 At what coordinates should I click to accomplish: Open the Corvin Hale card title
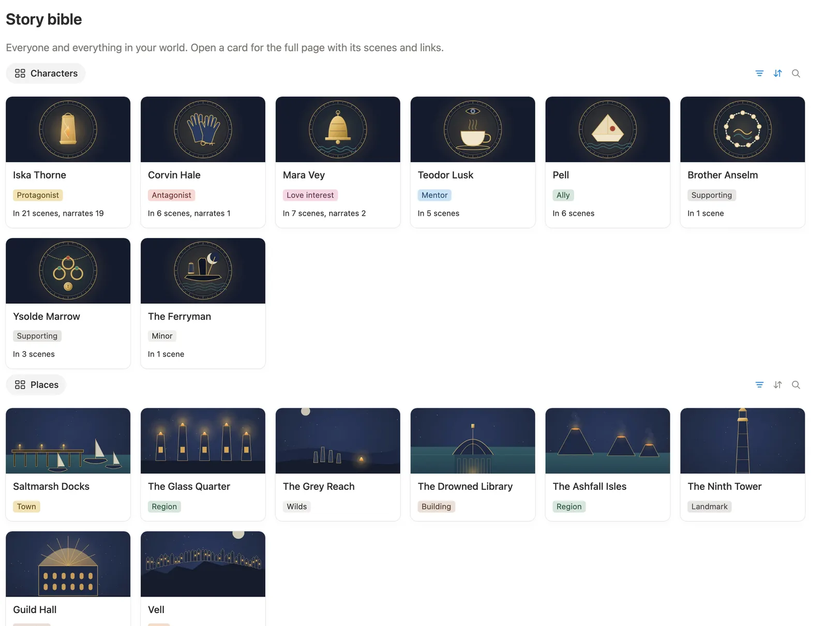click(x=174, y=175)
